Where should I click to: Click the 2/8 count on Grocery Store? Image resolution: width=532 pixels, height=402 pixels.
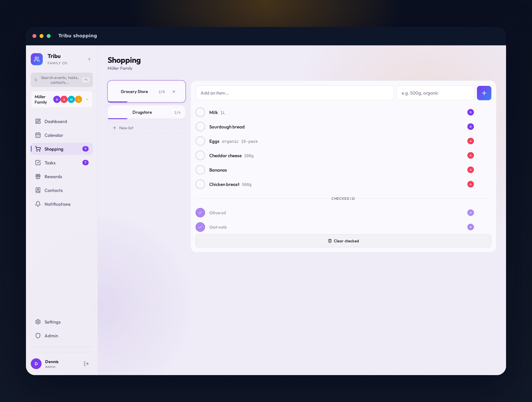tap(162, 92)
